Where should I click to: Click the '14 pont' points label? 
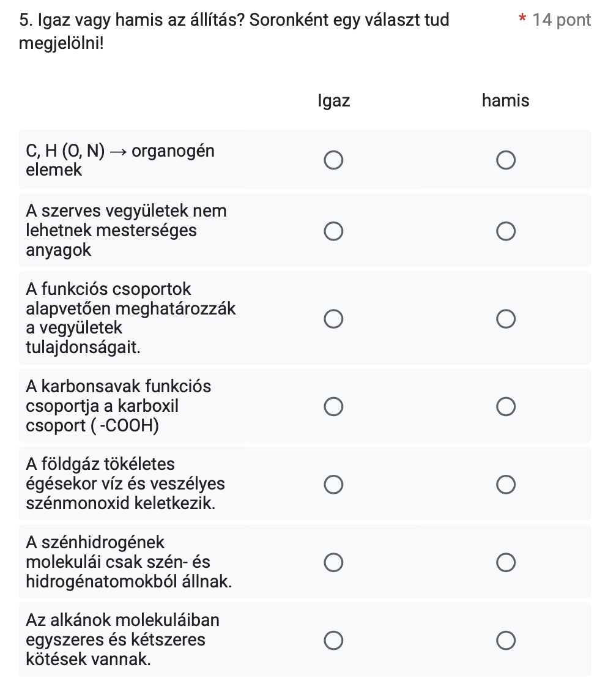[x=562, y=20]
